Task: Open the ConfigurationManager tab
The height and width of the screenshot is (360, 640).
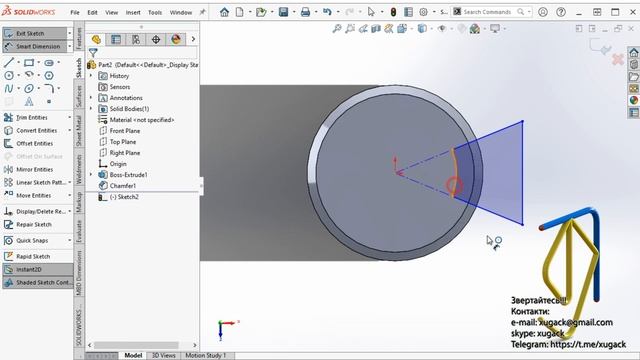Action: pyautogui.click(x=136, y=40)
